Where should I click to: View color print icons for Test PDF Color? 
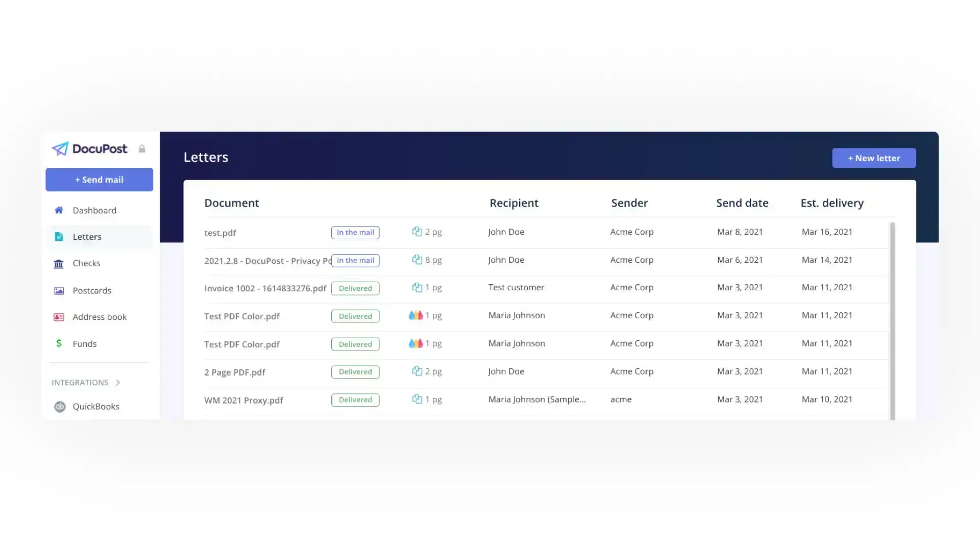pyautogui.click(x=415, y=315)
